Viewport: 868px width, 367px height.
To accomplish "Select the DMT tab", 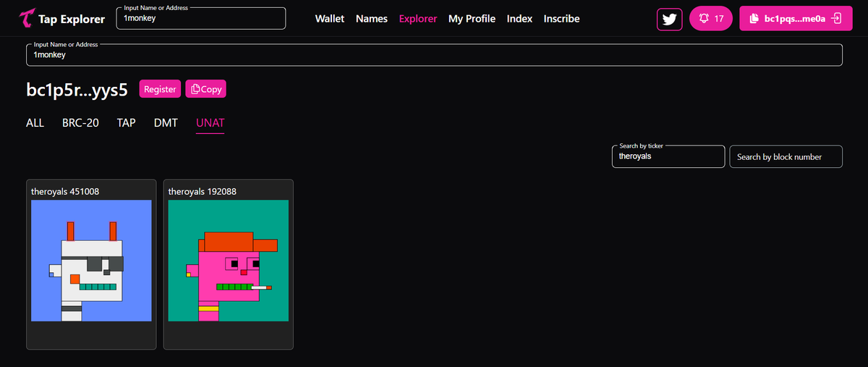I will tap(166, 123).
